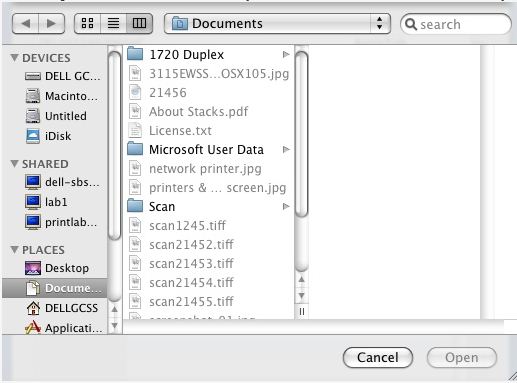Click the Cancel button

click(378, 358)
